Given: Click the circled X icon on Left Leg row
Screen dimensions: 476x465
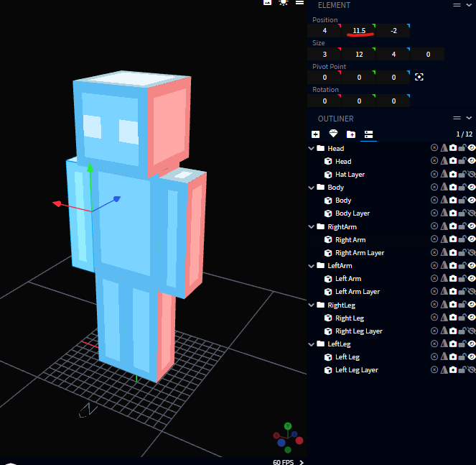Looking at the screenshot, I should (x=434, y=357).
